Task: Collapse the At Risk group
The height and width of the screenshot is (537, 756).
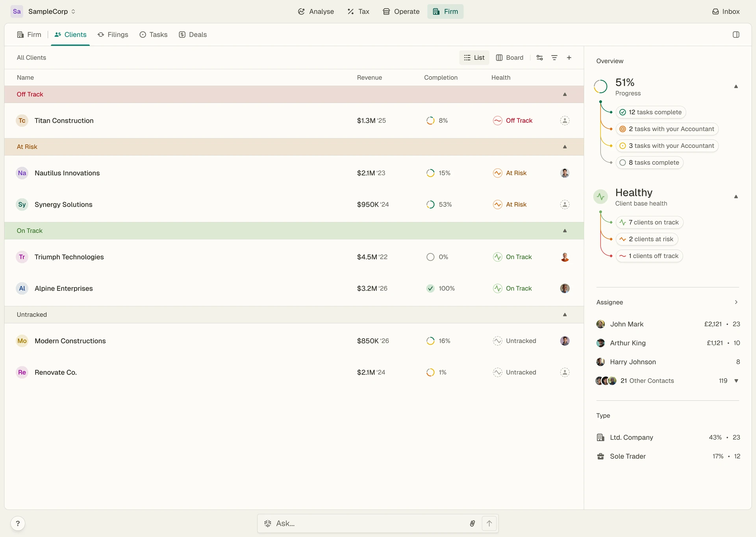Action: click(x=565, y=147)
